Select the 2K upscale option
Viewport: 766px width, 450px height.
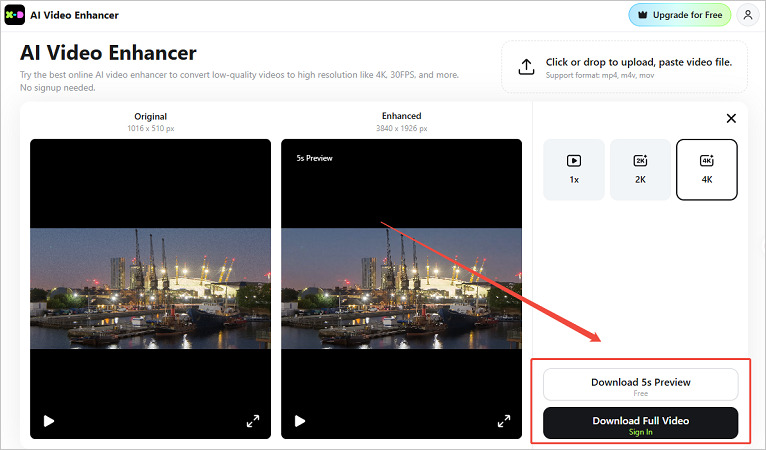[x=640, y=170]
